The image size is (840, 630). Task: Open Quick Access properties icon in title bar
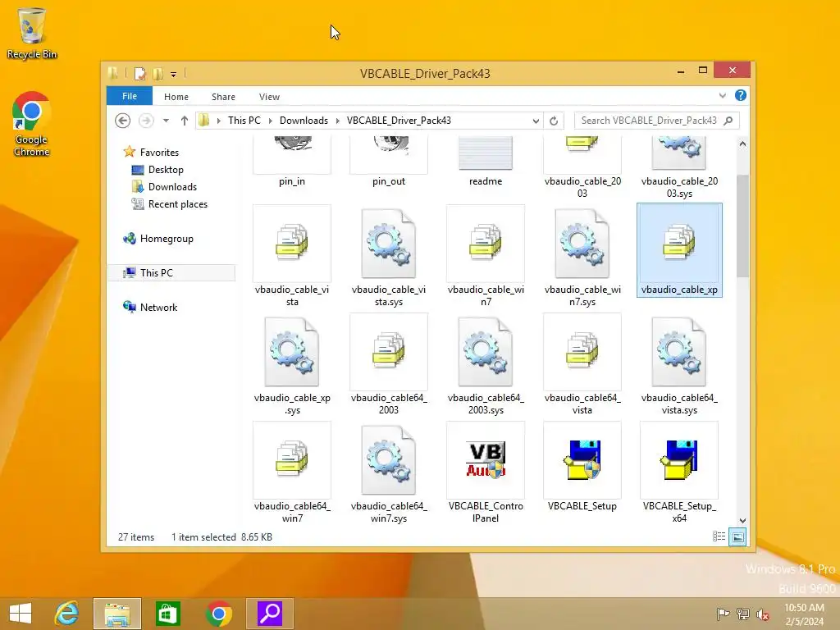click(139, 73)
